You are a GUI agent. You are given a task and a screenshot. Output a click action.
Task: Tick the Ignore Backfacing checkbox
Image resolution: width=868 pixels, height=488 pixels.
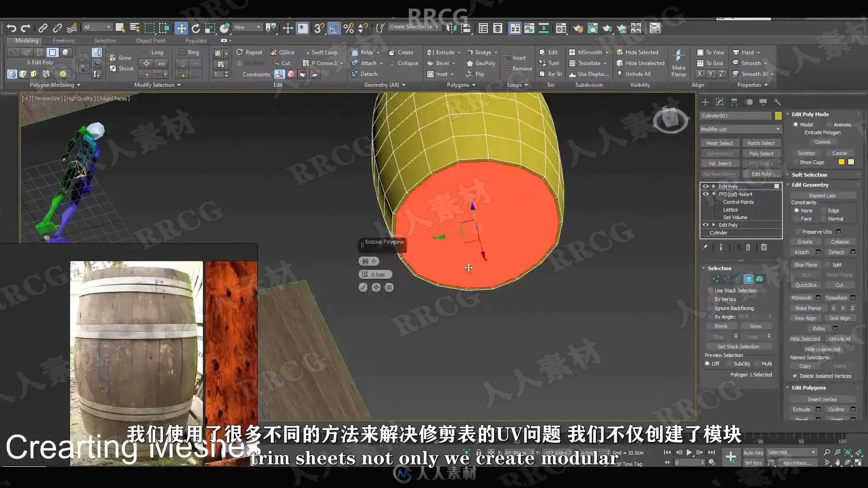(x=710, y=308)
